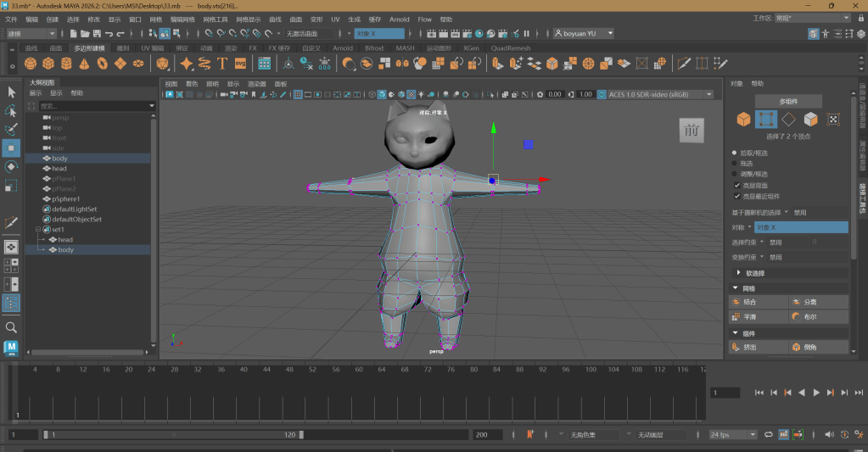Activate the Lasso selection tool
This screenshot has height=452, width=868.
point(11,111)
